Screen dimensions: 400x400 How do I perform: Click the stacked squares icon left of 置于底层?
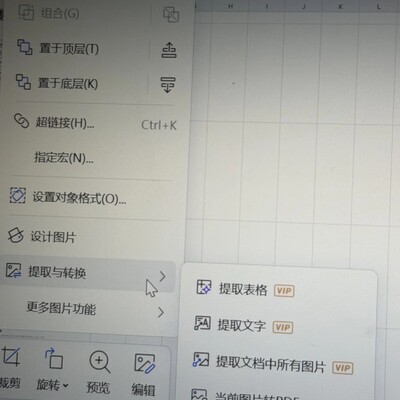point(24,82)
